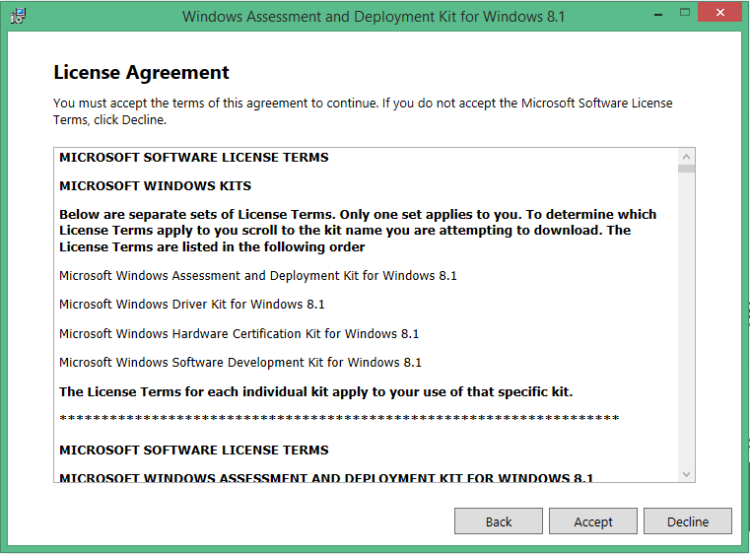Click the MICROSOFT WINDOWS KITS line
The width and height of the screenshot is (750, 555).
coord(155,186)
